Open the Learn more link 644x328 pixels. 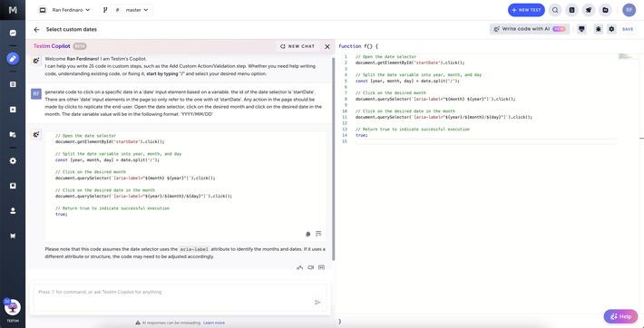coord(214,323)
